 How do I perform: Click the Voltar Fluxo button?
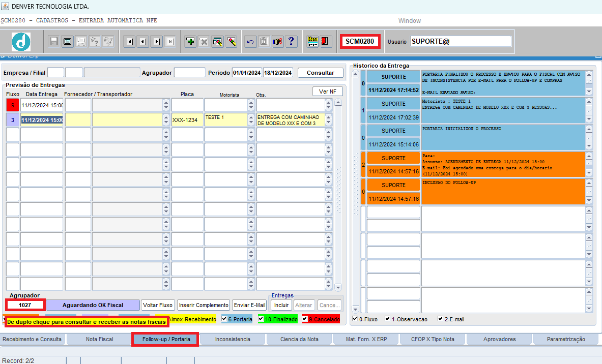pyautogui.click(x=158, y=306)
